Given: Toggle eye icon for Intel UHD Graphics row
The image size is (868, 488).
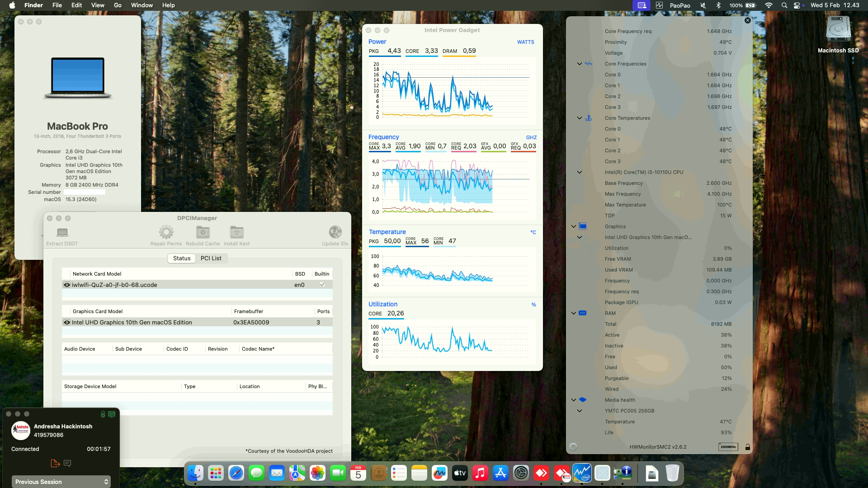Looking at the screenshot, I should point(67,322).
